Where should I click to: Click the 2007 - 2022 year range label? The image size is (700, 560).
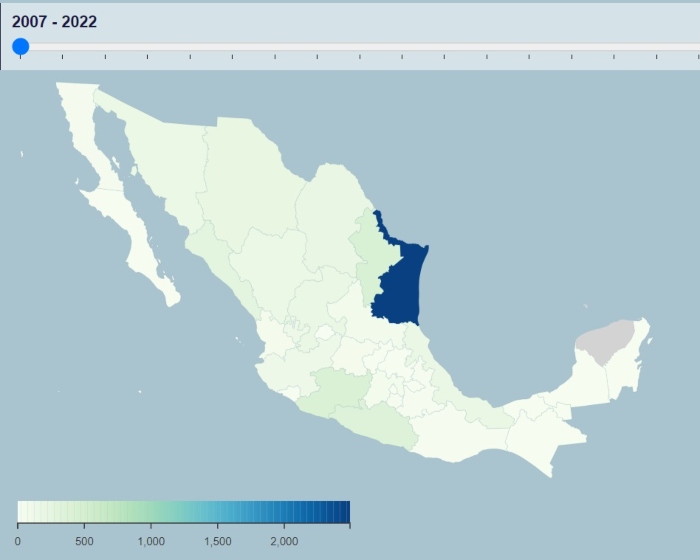click(54, 22)
